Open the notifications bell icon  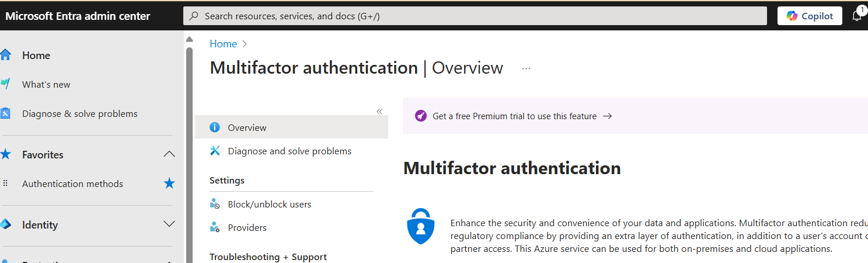pos(857,16)
